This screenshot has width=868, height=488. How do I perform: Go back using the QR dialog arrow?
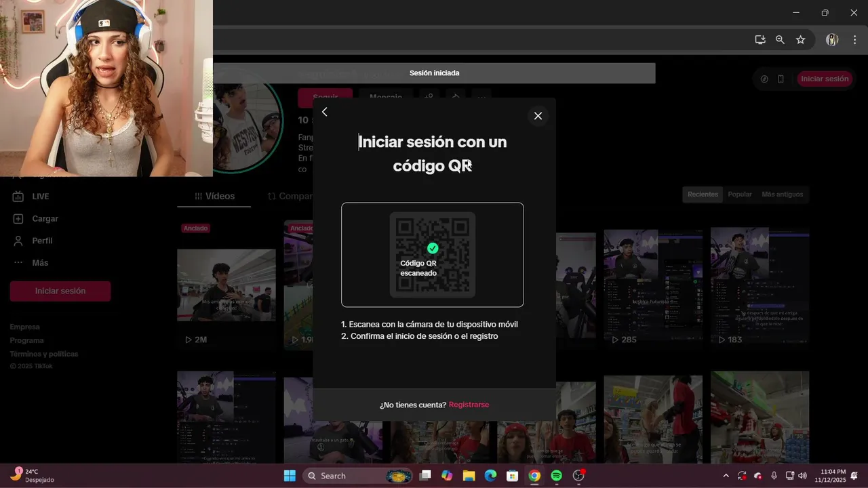coord(324,112)
